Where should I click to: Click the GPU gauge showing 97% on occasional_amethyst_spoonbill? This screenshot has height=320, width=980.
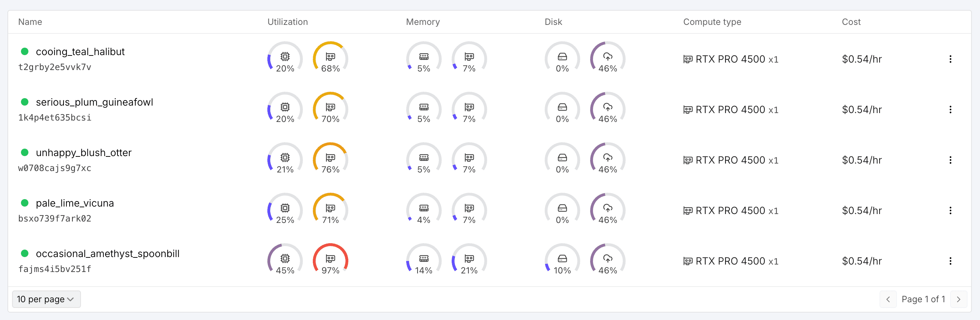[x=330, y=260]
